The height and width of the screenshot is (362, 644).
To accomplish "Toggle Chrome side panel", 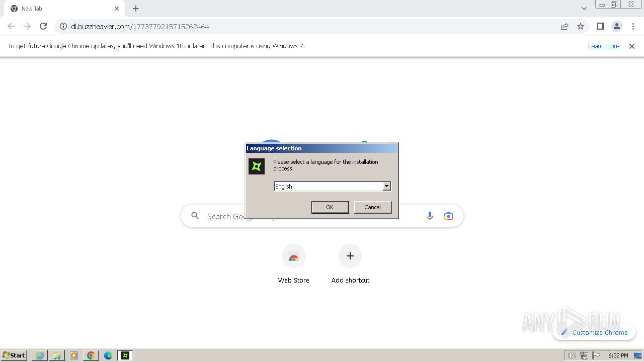I will pyautogui.click(x=600, y=26).
